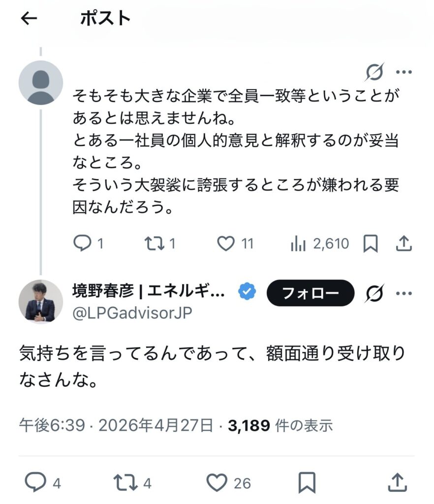Share the parent post
Screen dimensions: 434x504
pos(403,243)
